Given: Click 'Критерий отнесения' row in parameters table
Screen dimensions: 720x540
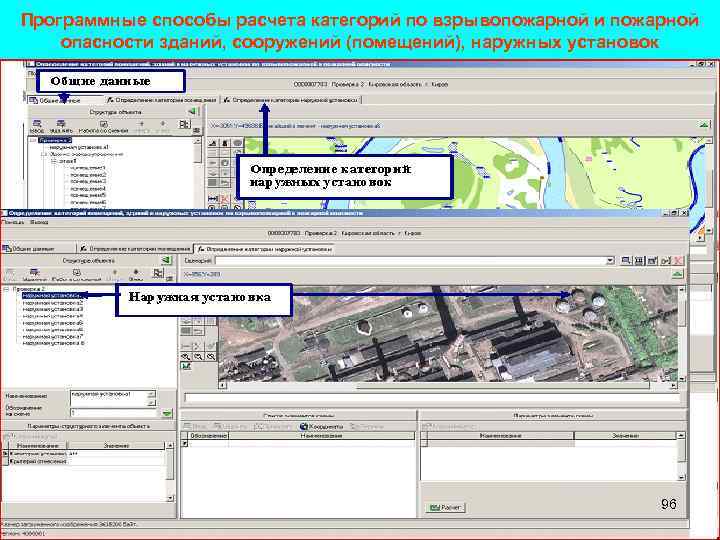Looking at the screenshot, I should (85, 461).
